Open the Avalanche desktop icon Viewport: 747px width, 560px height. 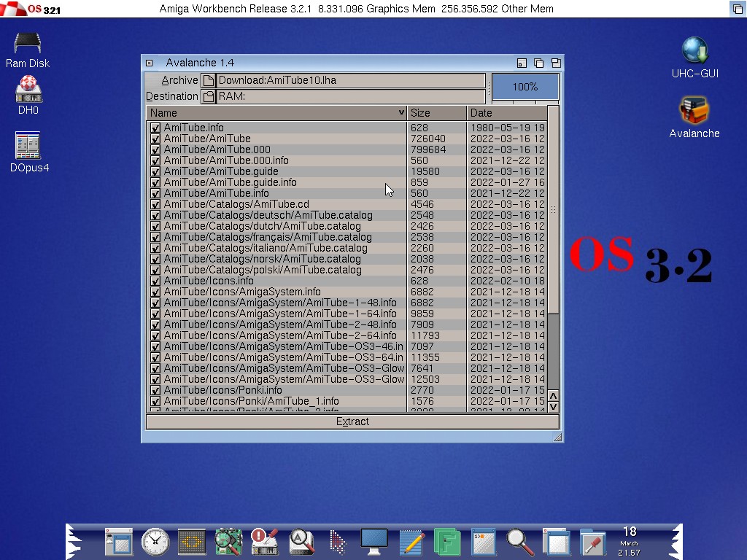tap(694, 112)
